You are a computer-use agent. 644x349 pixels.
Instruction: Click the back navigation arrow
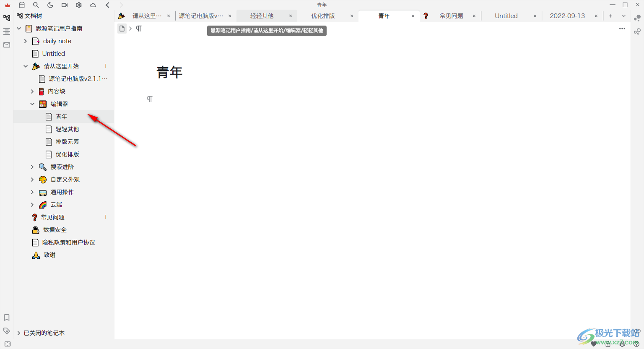[107, 5]
